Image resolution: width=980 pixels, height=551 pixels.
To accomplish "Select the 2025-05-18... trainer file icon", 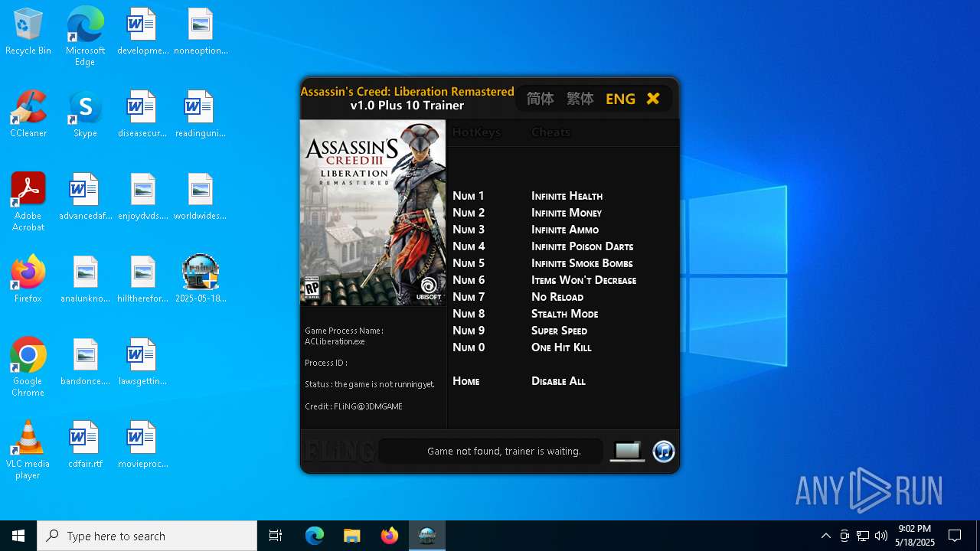I will point(200,280).
